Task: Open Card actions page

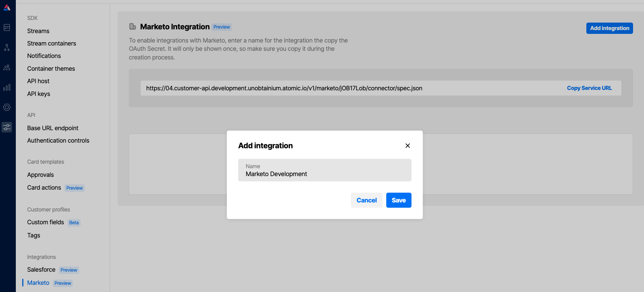Action: (44, 187)
